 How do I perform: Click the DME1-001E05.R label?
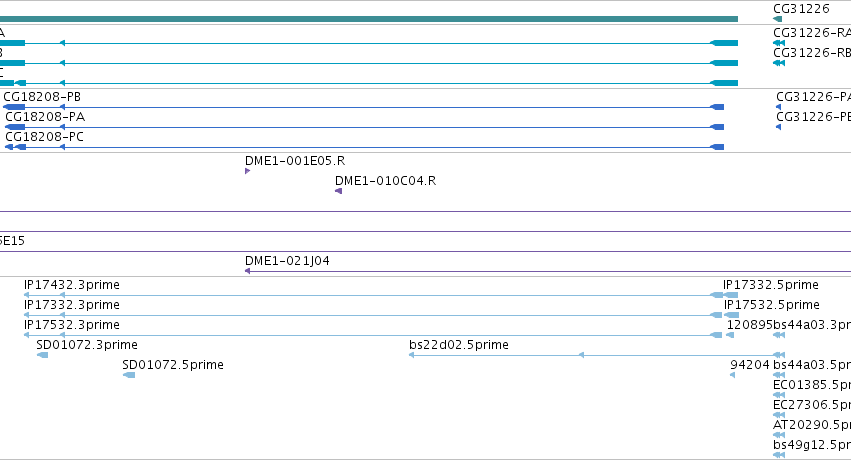[295, 161]
